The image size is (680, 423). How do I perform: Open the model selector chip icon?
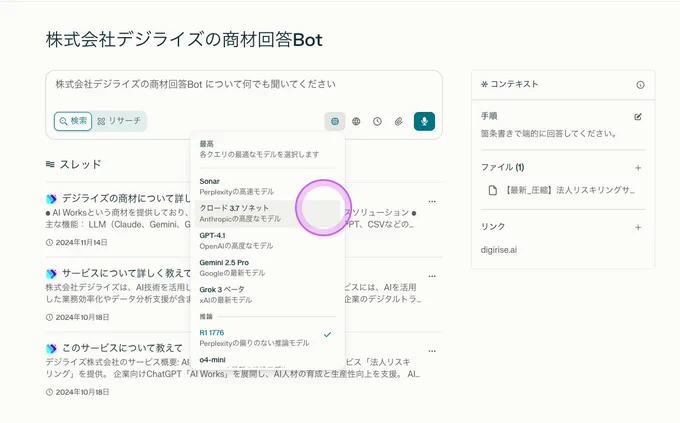pos(335,121)
